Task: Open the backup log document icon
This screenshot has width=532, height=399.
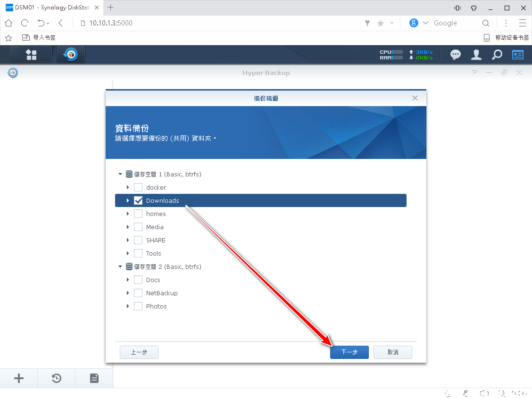Action: pos(94,378)
